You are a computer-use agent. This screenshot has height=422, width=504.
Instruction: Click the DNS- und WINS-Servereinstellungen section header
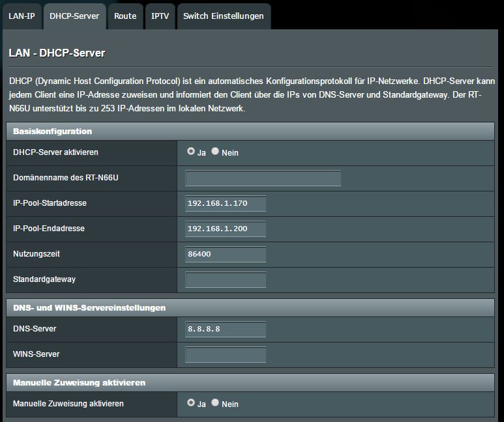pos(89,307)
